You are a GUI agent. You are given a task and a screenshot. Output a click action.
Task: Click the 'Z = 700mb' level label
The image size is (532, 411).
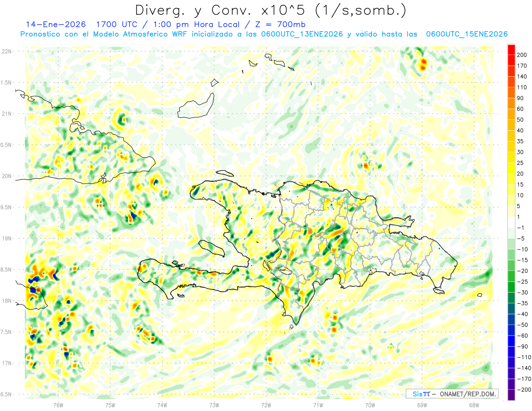280,24
